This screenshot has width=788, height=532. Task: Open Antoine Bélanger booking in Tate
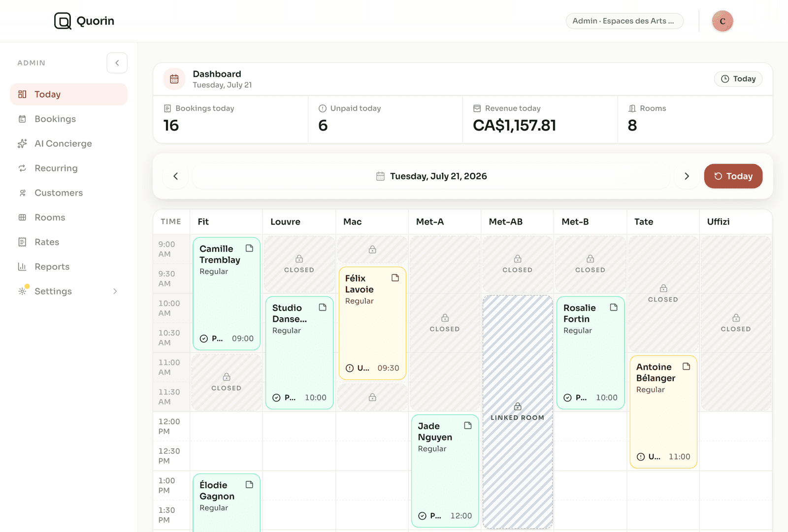pyautogui.click(x=663, y=412)
